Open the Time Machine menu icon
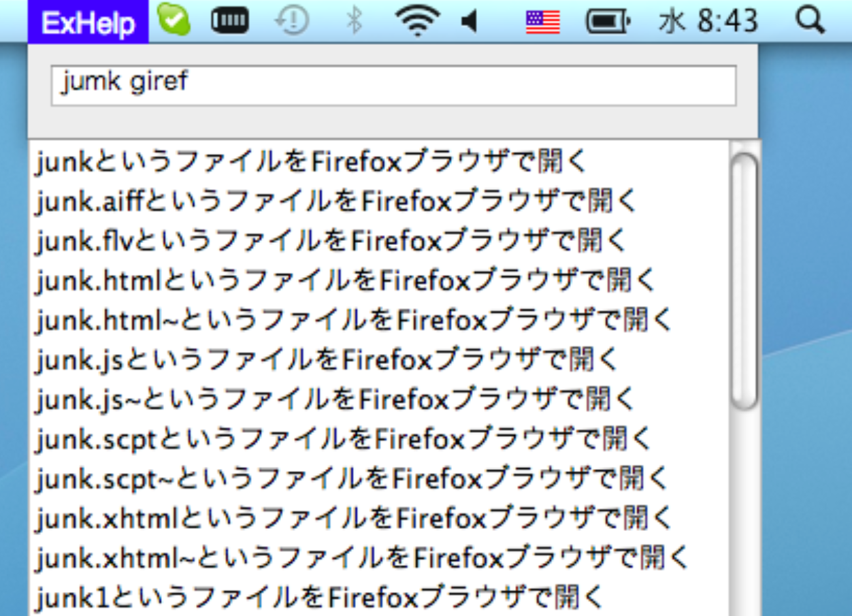Screen dimensions: 852x616 (291, 21)
